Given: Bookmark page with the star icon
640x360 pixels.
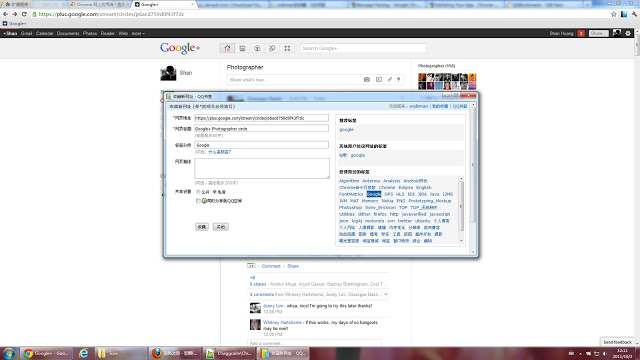Looking at the screenshot, I should [x=613, y=14].
